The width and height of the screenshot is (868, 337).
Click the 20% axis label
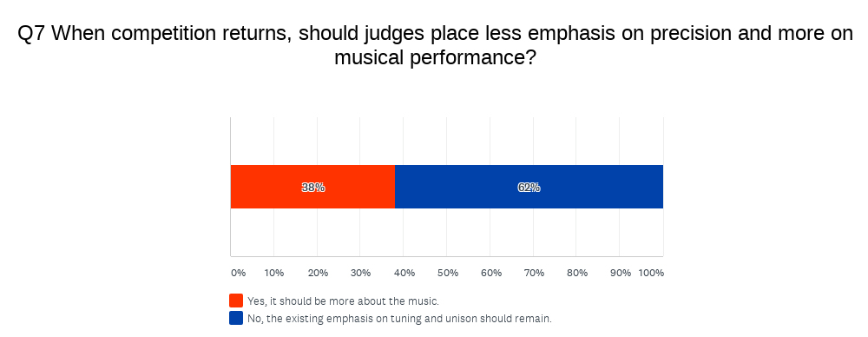[x=318, y=273]
